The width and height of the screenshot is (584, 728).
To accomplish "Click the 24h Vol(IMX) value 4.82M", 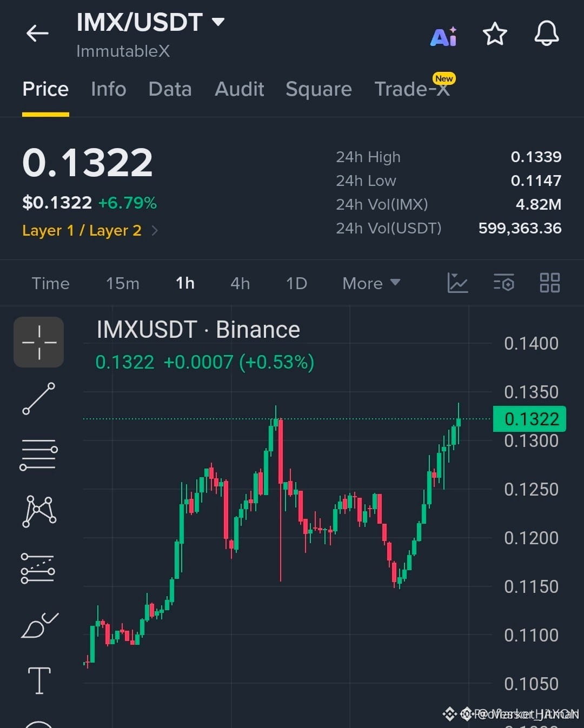I will pos(539,204).
